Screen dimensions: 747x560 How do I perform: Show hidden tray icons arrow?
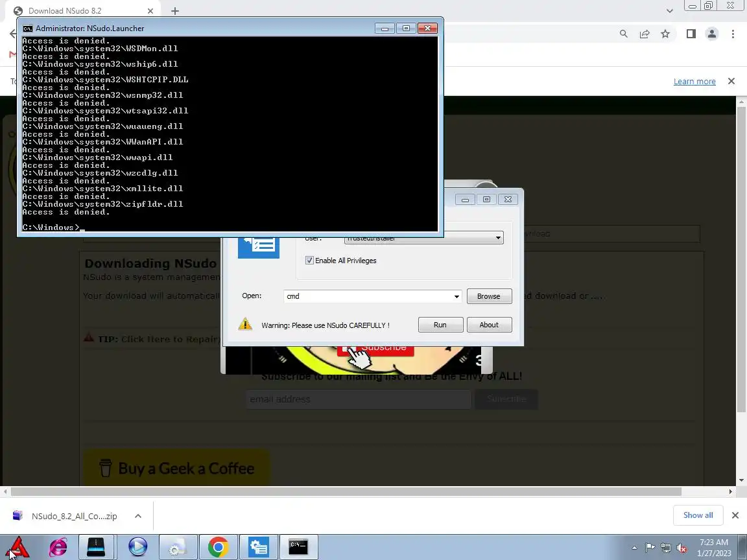point(634,548)
